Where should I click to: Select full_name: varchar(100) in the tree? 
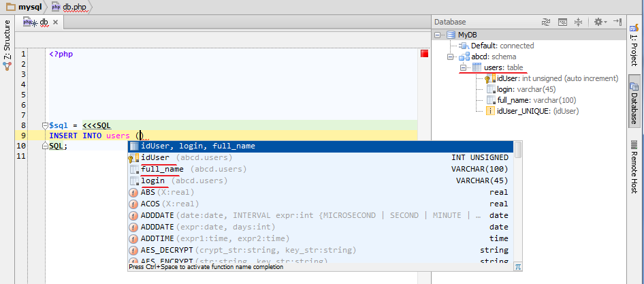(531, 100)
